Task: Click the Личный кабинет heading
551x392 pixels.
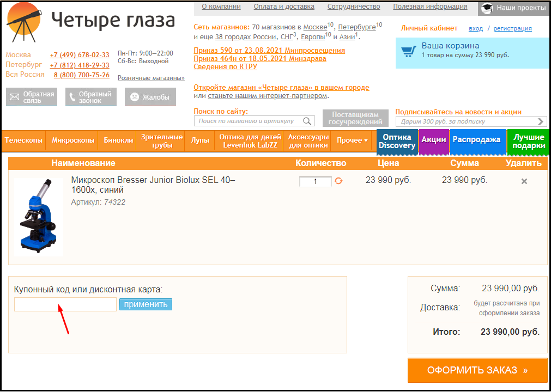Action: tap(429, 28)
